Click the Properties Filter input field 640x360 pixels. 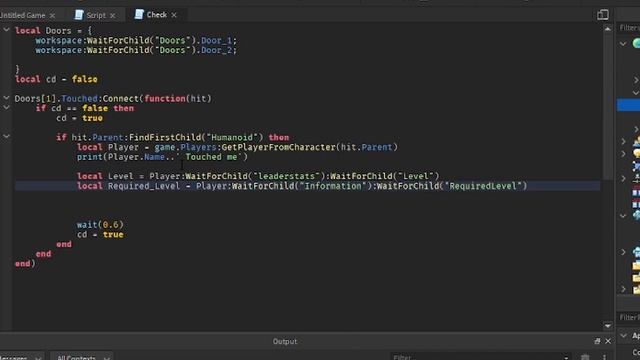(x=629, y=317)
